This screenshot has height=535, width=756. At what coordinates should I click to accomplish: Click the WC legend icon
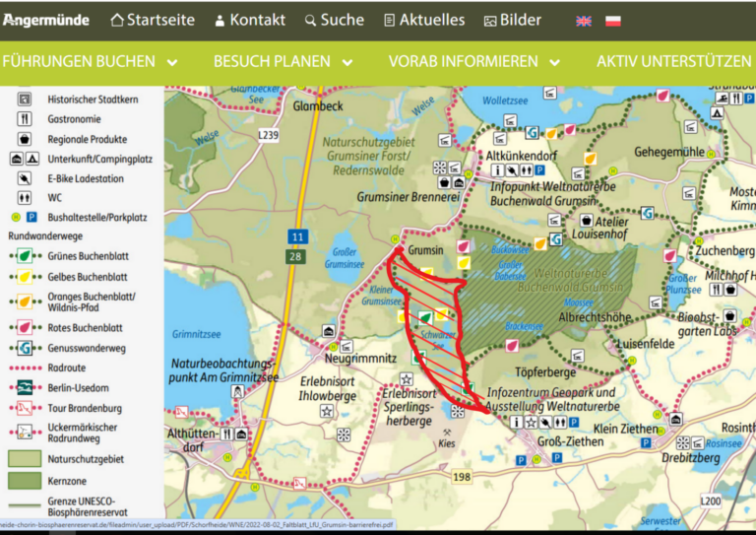pos(24,198)
